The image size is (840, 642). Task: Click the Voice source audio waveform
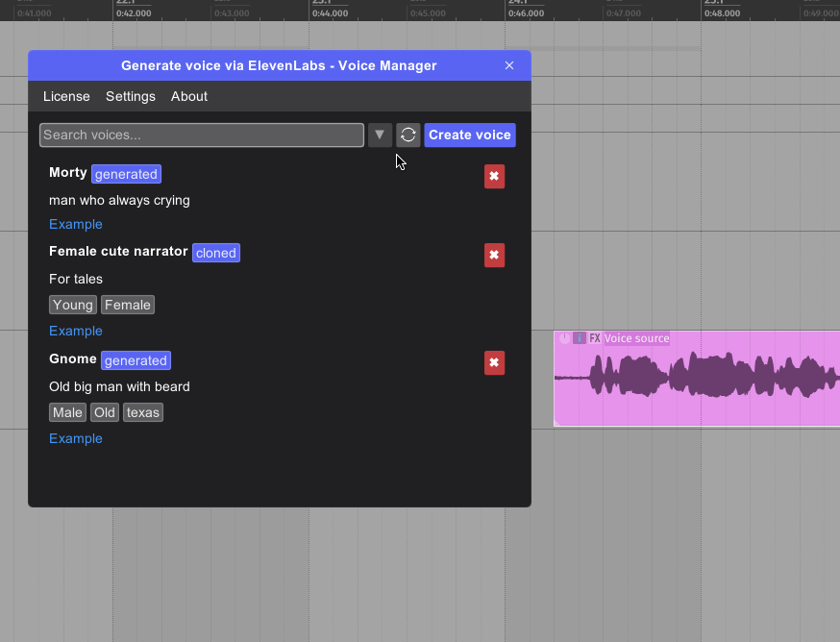(x=697, y=378)
